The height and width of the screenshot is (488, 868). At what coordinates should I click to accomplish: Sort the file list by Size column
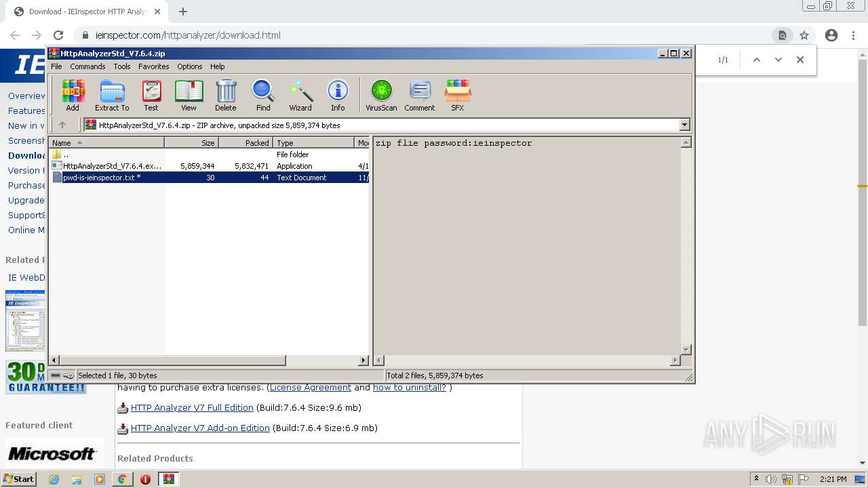tap(191, 142)
